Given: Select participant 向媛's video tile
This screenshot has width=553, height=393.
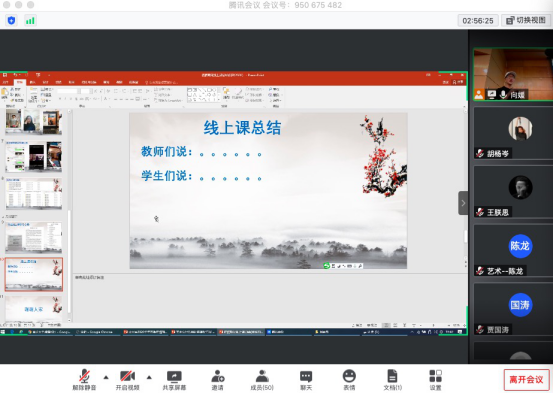Looking at the screenshot, I should coord(513,75).
